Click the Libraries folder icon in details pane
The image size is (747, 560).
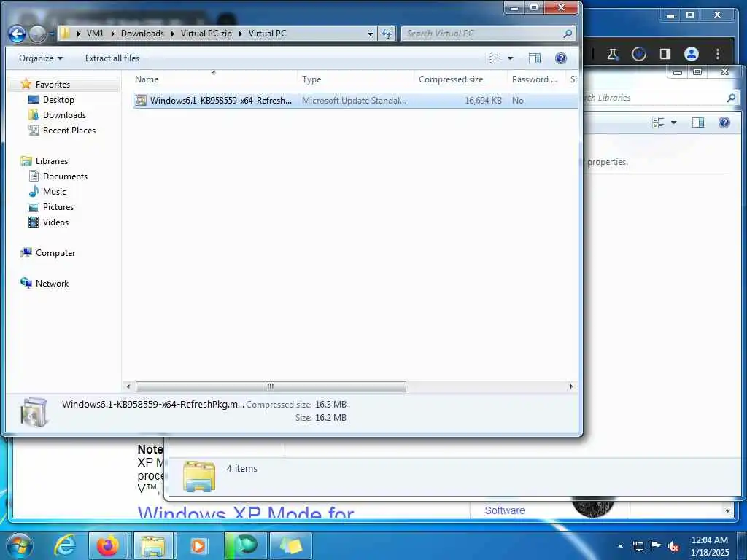coord(199,476)
